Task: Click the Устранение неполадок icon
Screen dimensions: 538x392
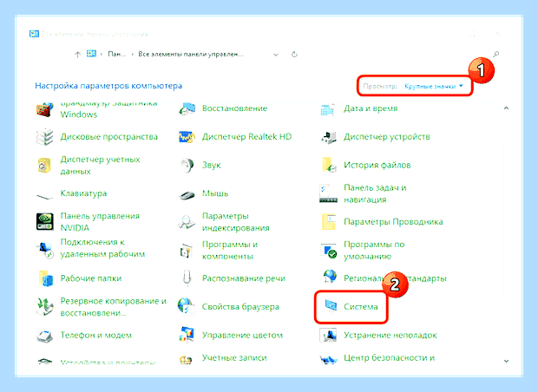Action: pos(328,335)
